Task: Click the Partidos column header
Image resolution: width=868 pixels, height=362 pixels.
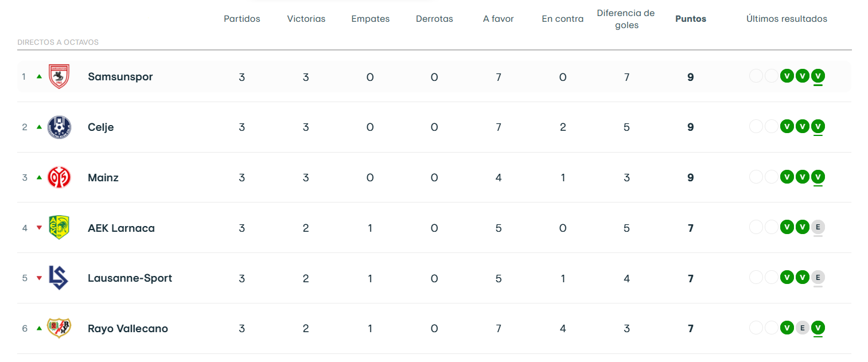Action: click(x=242, y=19)
